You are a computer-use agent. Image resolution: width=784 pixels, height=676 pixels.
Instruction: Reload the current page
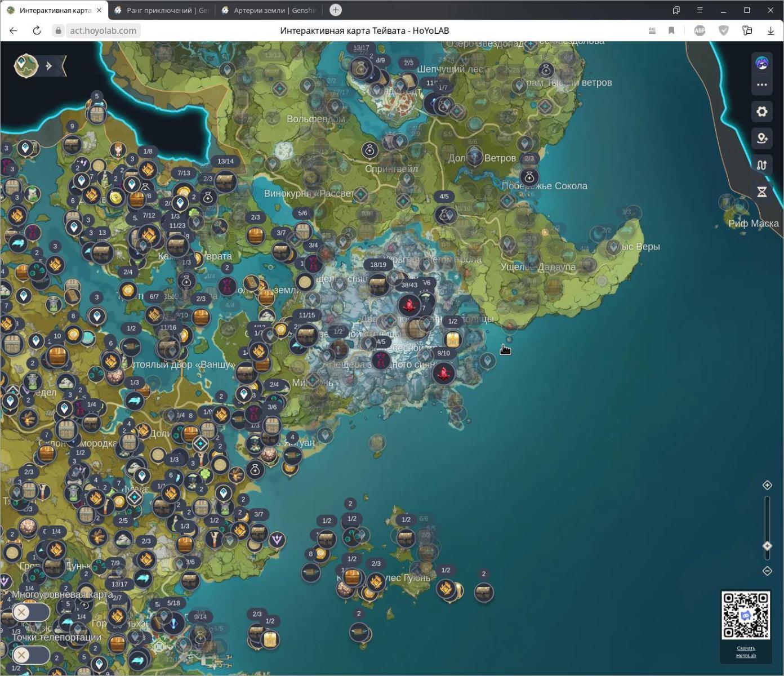(x=37, y=30)
